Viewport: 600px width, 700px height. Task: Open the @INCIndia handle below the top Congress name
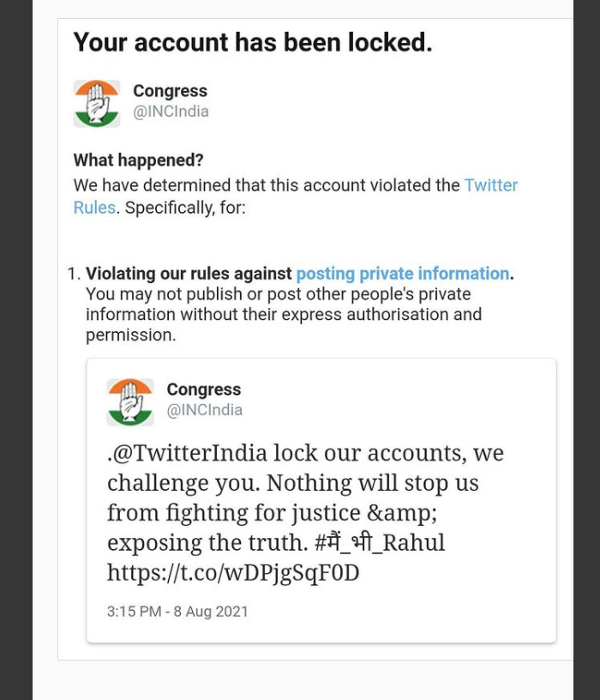pos(171,112)
